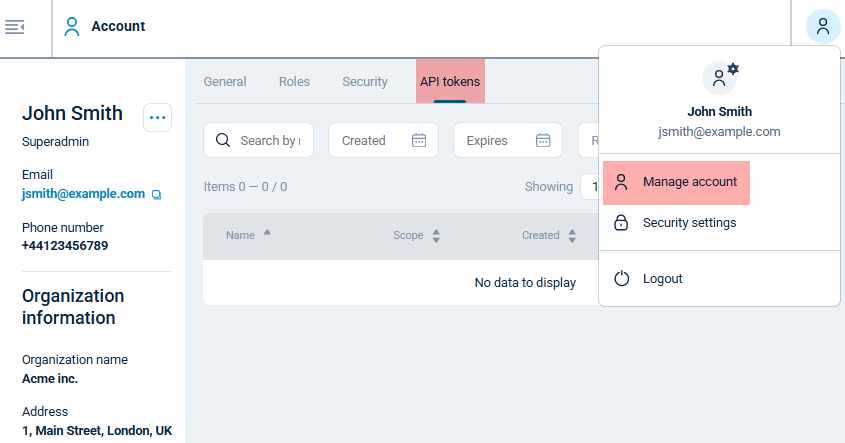Sort the table by Name column
This screenshot has height=443, width=845.
pos(248,235)
